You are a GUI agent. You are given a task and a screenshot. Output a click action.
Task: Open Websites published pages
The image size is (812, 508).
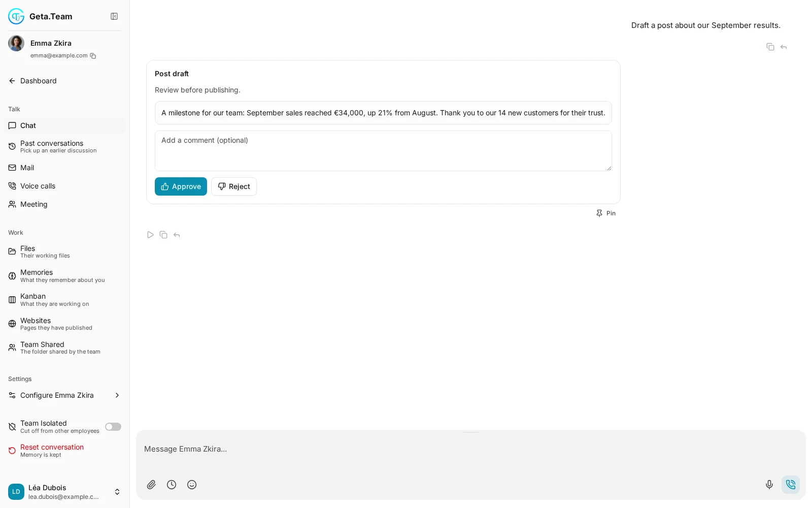tap(64, 324)
